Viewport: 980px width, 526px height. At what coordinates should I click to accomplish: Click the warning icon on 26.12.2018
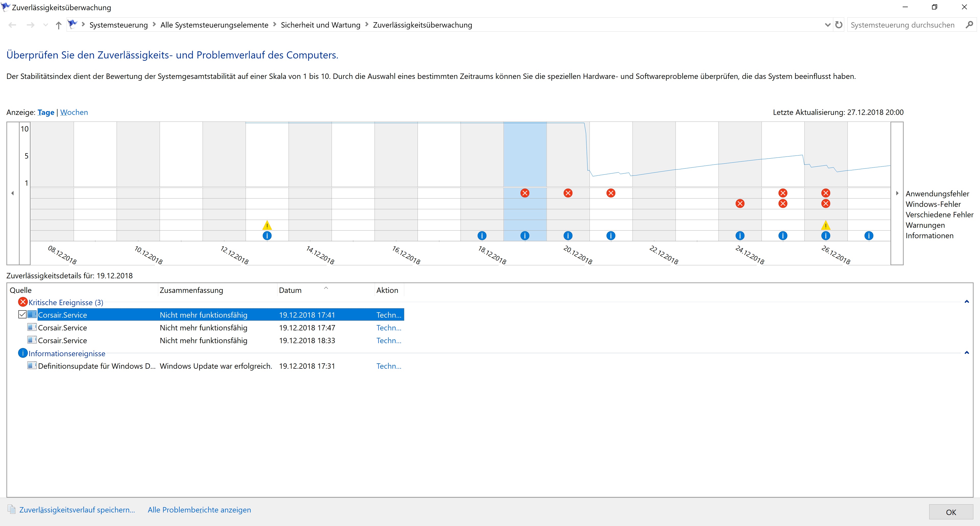(826, 225)
